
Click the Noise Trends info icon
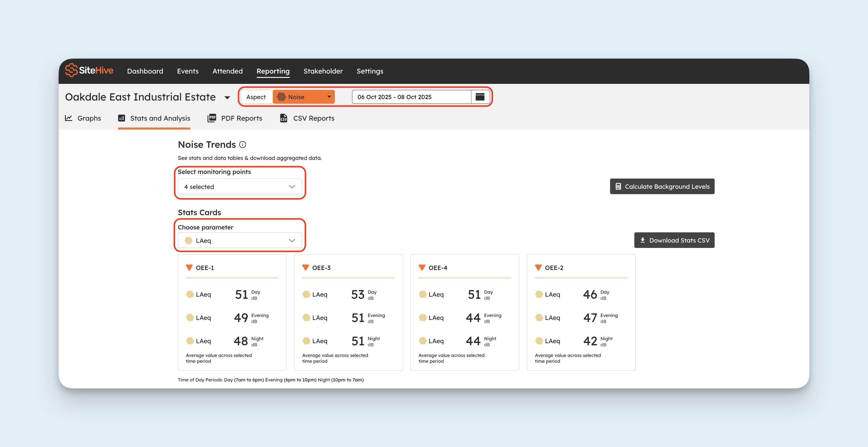click(243, 144)
